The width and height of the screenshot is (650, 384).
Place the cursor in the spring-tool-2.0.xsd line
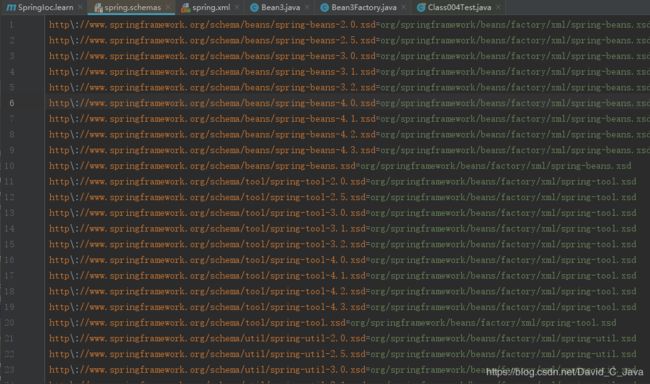coord(342,182)
